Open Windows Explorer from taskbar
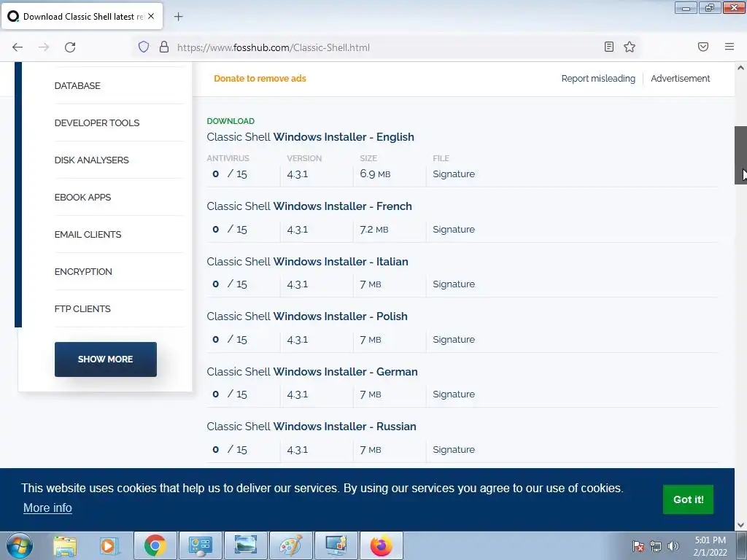747x560 pixels. (65, 545)
